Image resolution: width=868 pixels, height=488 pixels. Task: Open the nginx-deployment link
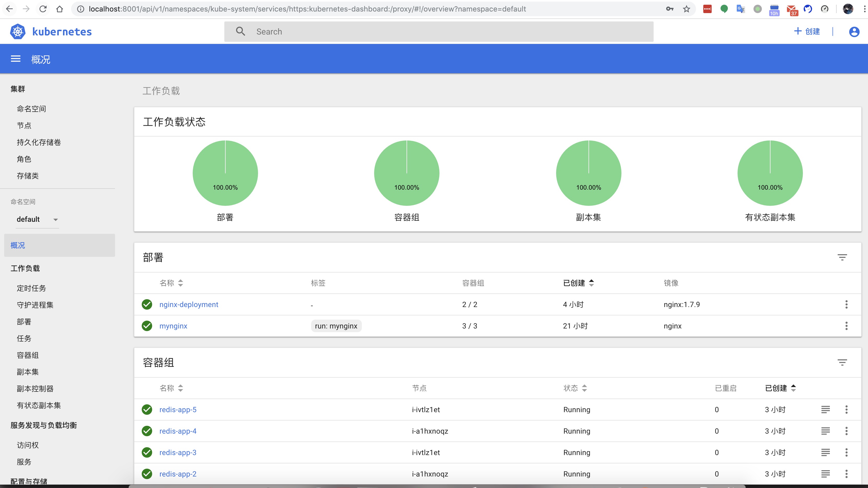(189, 305)
